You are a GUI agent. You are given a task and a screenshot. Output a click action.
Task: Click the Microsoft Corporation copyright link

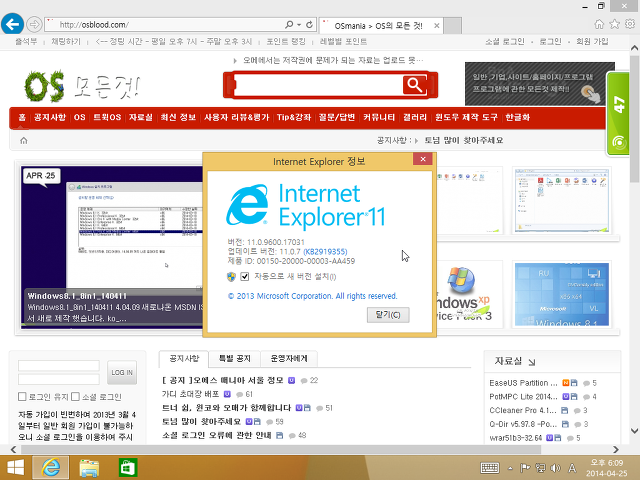click(x=312, y=296)
